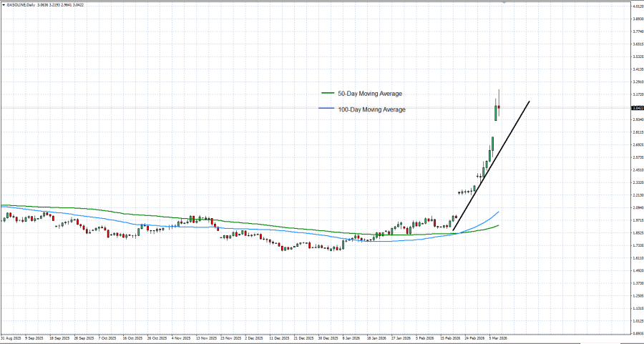644x344 pixels.
Task: Select green line sample in legend
Action: [x=328, y=94]
